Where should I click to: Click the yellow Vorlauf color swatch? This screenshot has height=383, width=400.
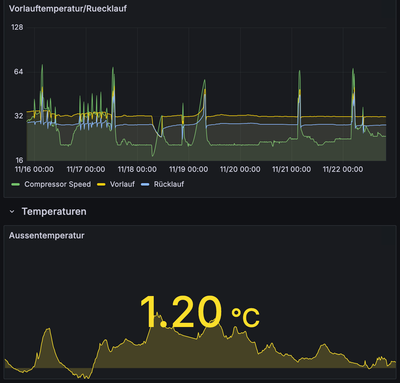(101, 184)
